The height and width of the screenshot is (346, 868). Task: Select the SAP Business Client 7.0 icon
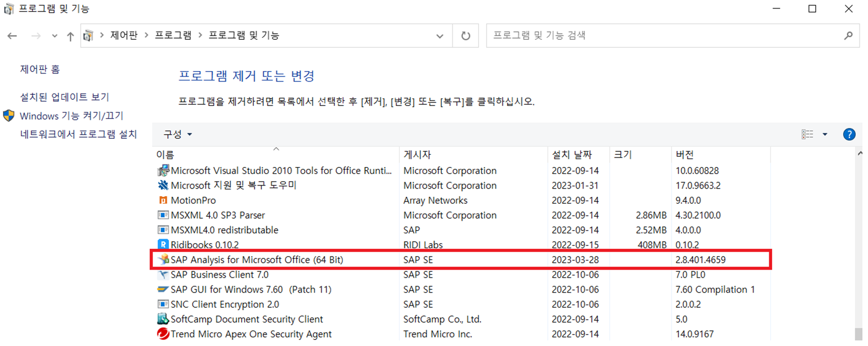pos(163,275)
